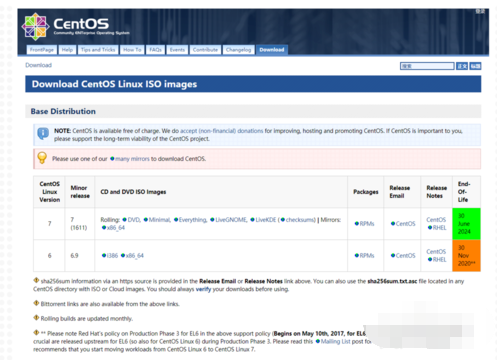Screen dimensions: 500x361
Task: Click the light bulb tip icon
Action: [42, 158]
